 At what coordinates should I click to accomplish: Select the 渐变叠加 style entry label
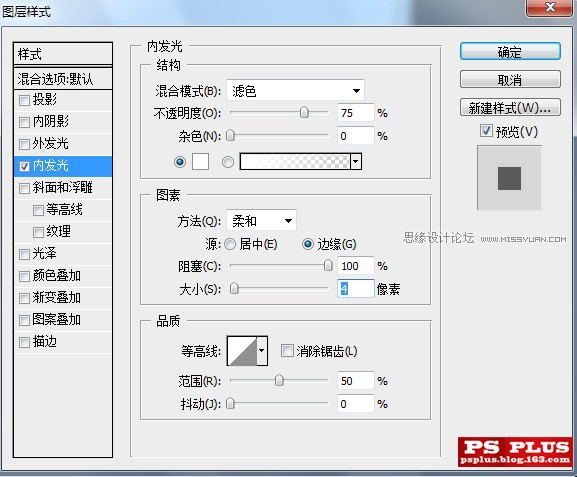point(57,297)
